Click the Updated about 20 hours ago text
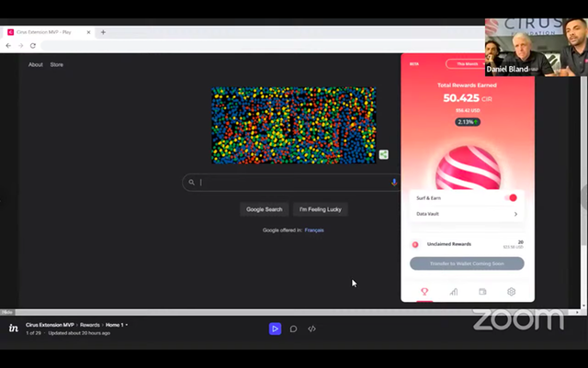The width and height of the screenshot is (588, 368). [79, 333]
